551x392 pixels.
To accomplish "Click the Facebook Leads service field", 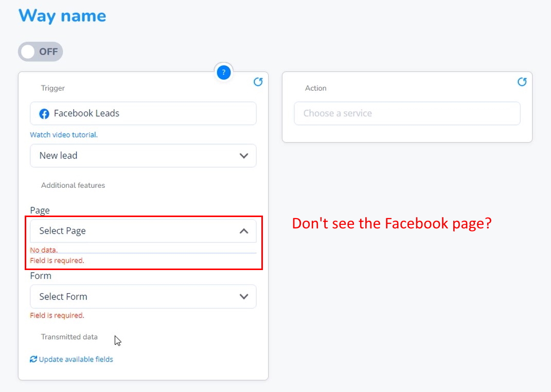I will (x=143, y=113).
